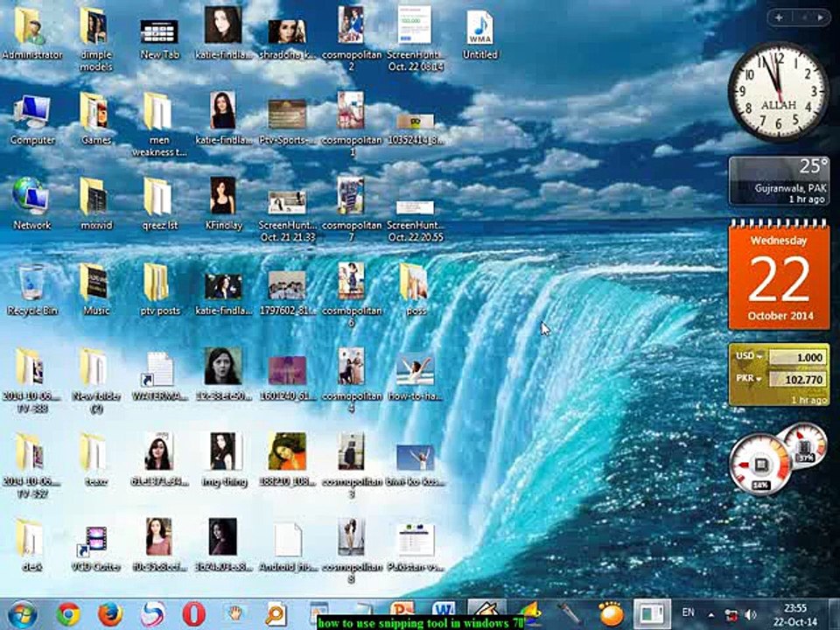Open the Windows Start menu

(x=23, y=614)
